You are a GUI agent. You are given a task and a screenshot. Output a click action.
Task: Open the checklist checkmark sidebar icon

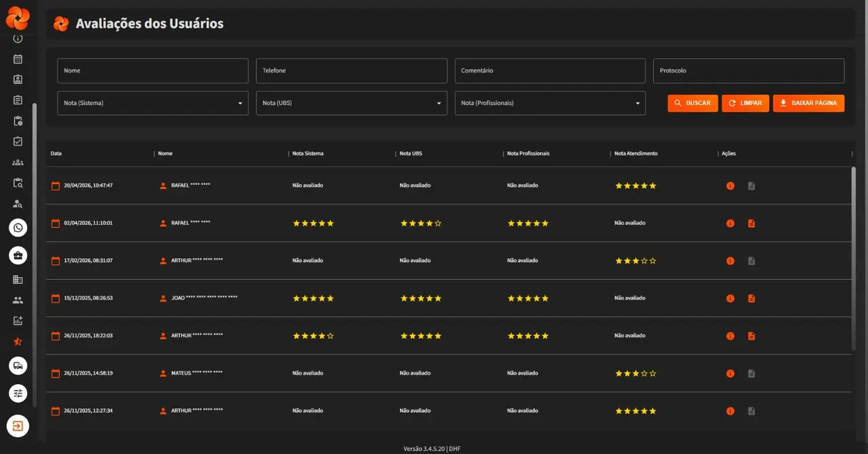(18, 142)
